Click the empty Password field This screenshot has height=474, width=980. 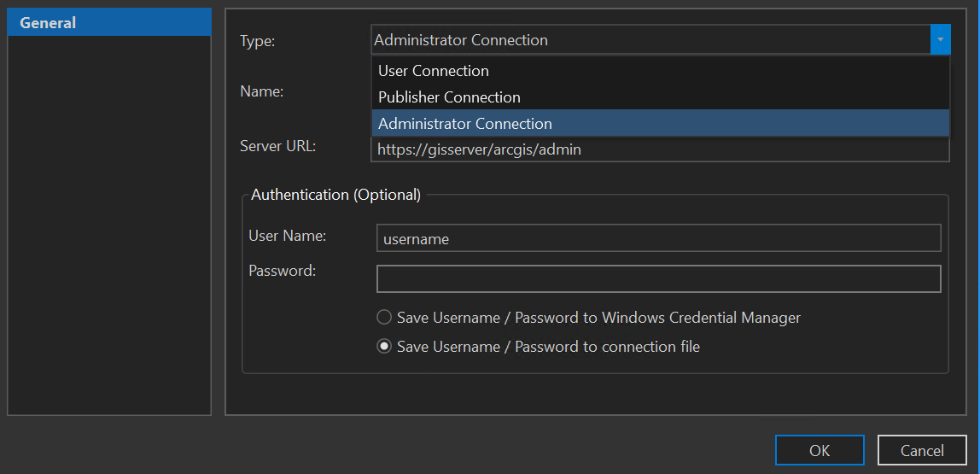657,278
